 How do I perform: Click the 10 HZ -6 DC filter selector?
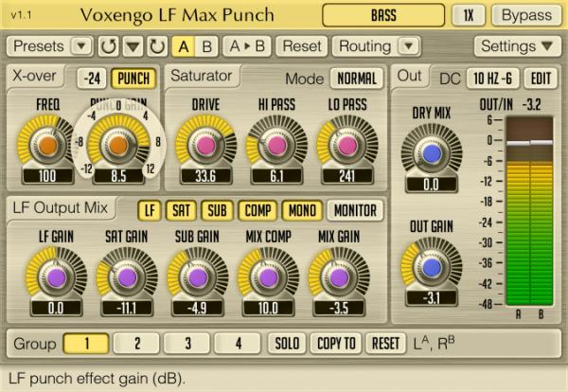pos(493,79)
